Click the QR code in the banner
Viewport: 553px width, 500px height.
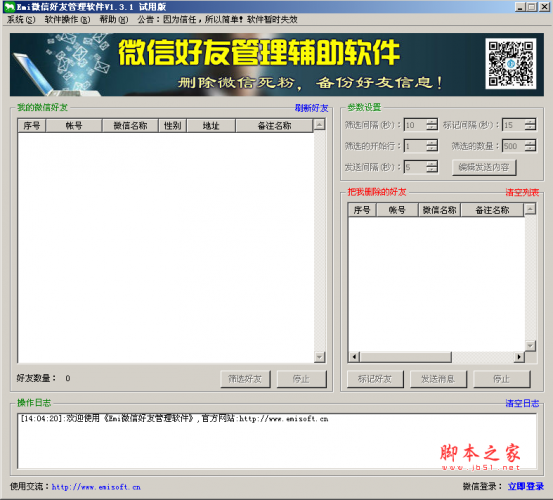click(x=511, y=63)
